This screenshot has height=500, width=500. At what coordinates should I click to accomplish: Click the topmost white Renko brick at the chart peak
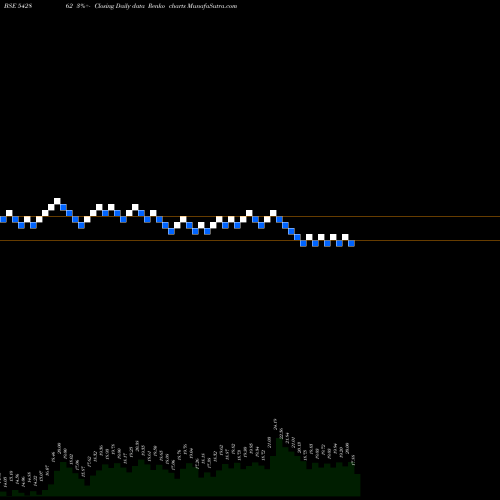pyautogui.click(x=57, y=201)
